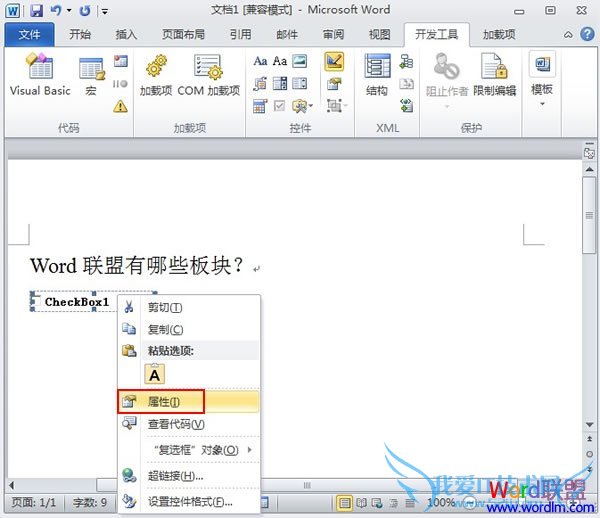Insert Rich Text content control

click(260, 61)
